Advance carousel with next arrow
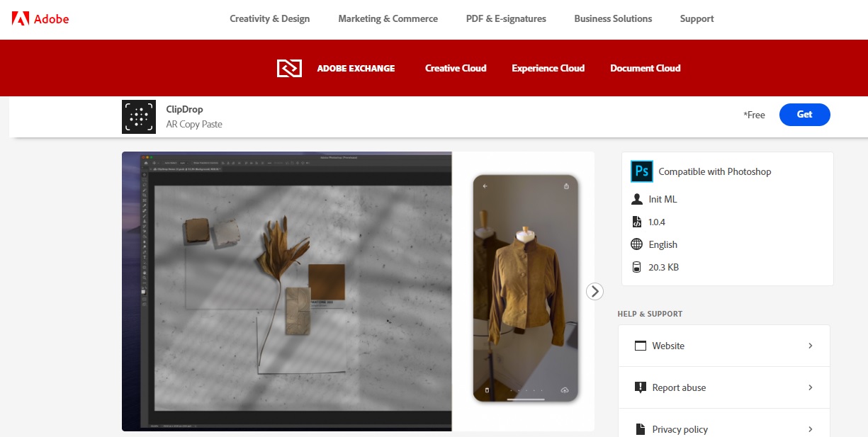The width and height of the screenshot is (868, 437). [x=595, y=291]
